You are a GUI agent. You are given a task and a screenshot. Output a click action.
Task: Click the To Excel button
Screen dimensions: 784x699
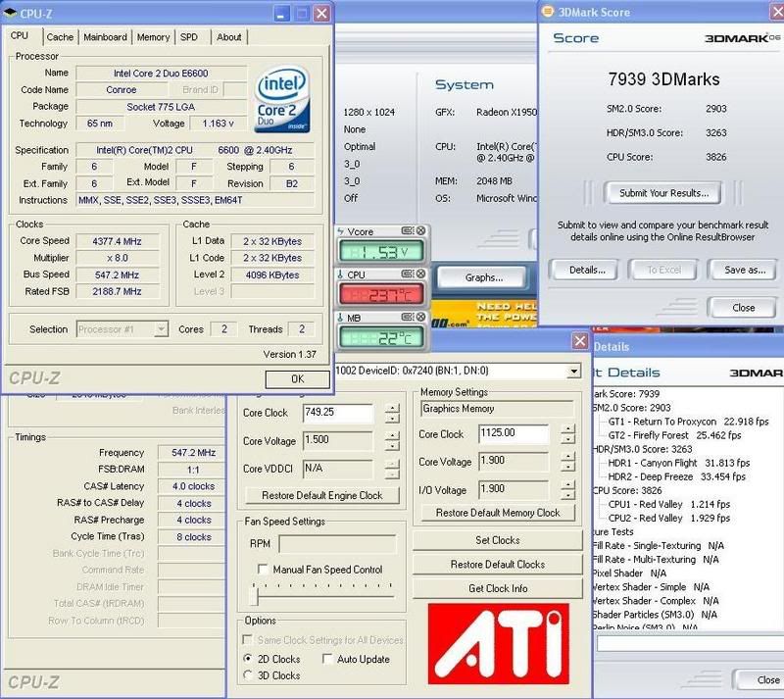pyautogui.click(x=664, y=271)
